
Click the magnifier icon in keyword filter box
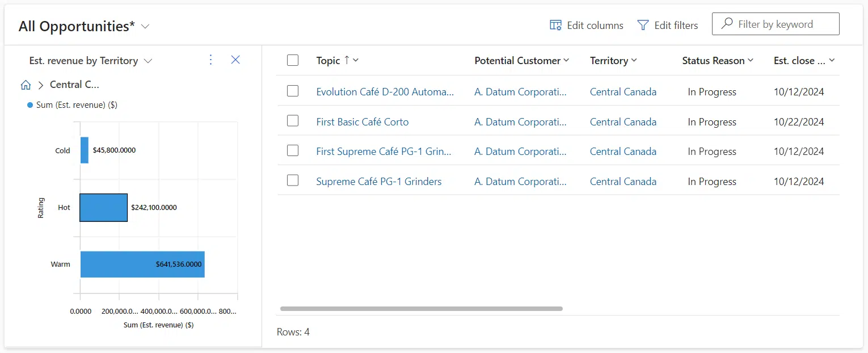coord(727,23)
